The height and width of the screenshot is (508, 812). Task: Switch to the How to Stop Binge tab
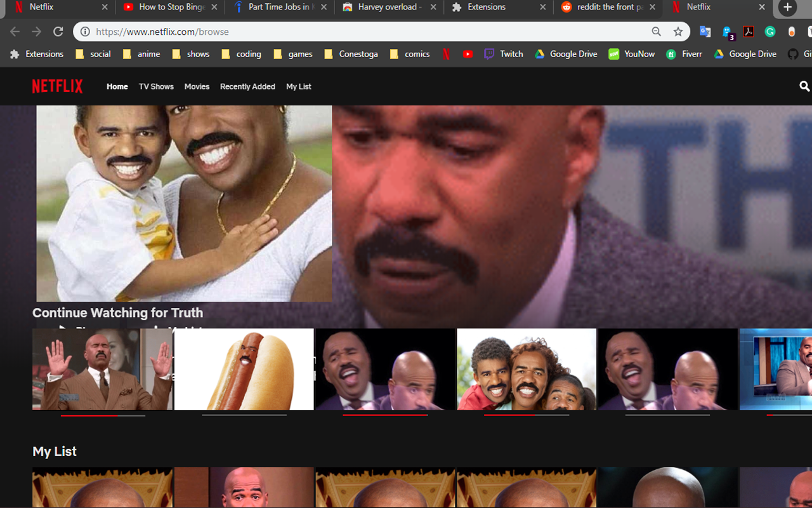click(171, 8)
